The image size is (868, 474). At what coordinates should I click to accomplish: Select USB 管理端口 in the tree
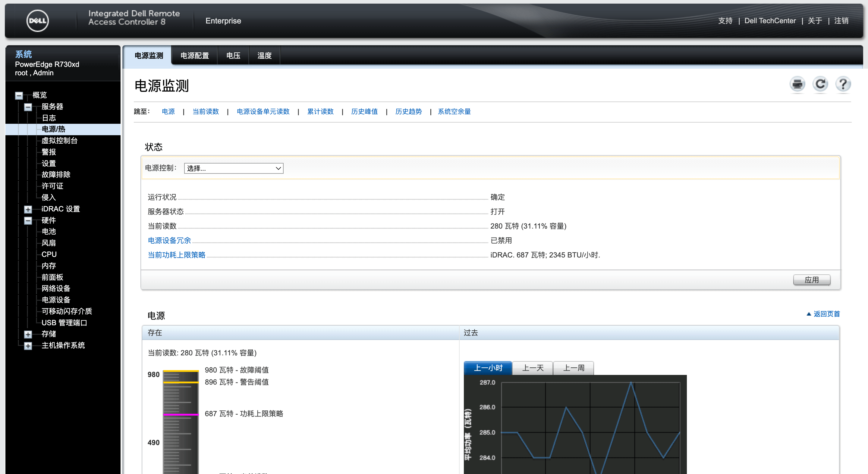[64, 323]
